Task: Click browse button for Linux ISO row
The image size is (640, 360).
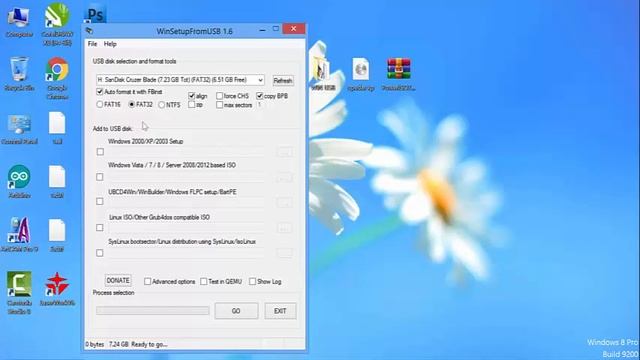Action: (284, 228)
